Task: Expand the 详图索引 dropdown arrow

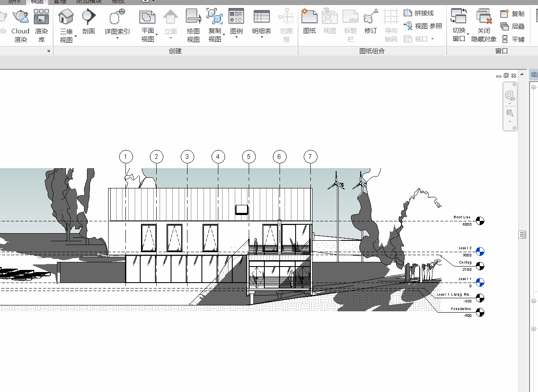Action: 117,38
